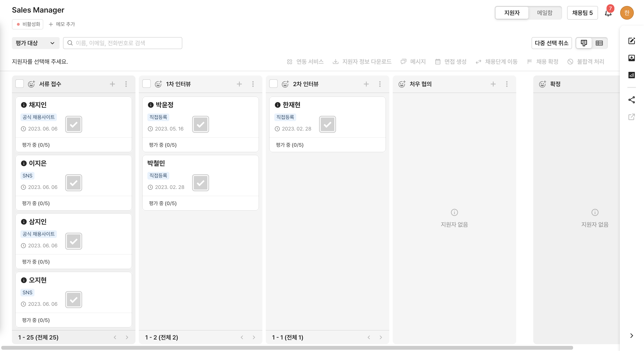Image resolution: width=644 pixels, height=351 pixels.
Task: Go to previous page in 서류 접수 column
Action: click(x=115, y=337)
